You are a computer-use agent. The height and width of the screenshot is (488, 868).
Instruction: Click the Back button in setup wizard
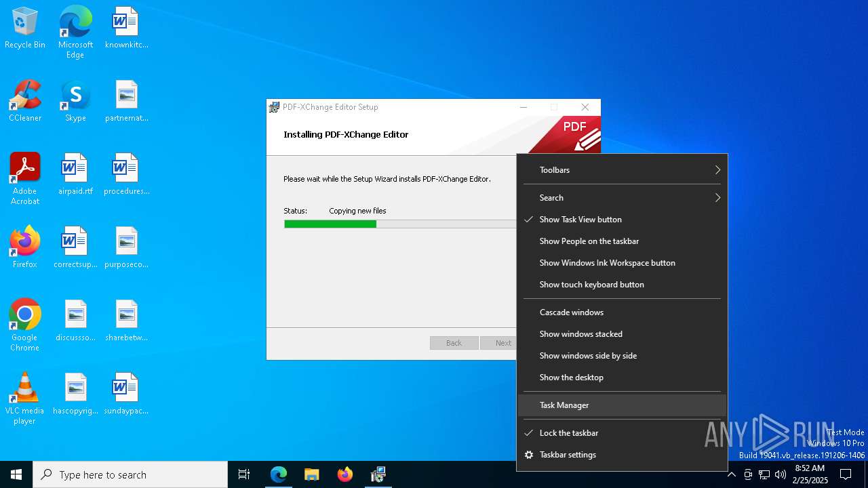pyautogui.click(x=454, y=343)
